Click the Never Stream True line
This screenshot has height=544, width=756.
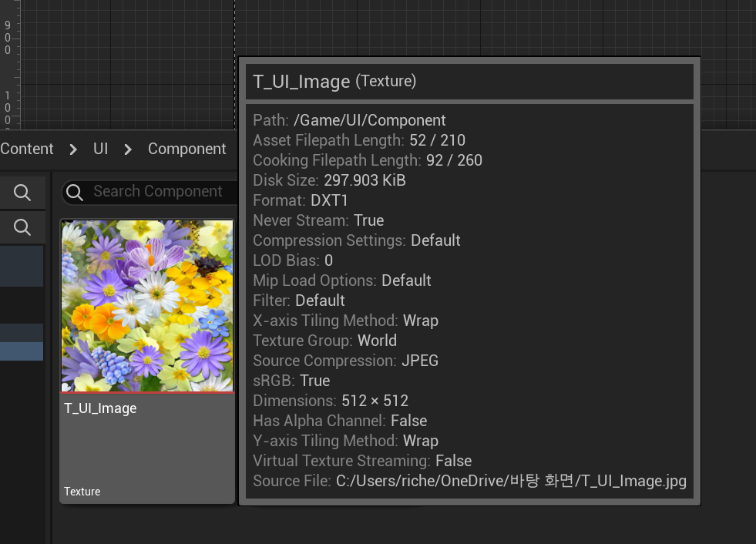click(x=318, y=220)
